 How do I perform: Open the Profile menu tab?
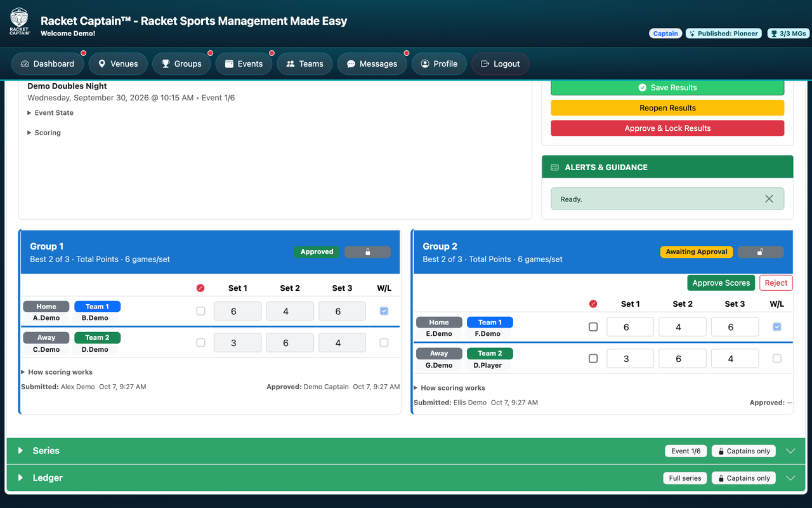439,63
